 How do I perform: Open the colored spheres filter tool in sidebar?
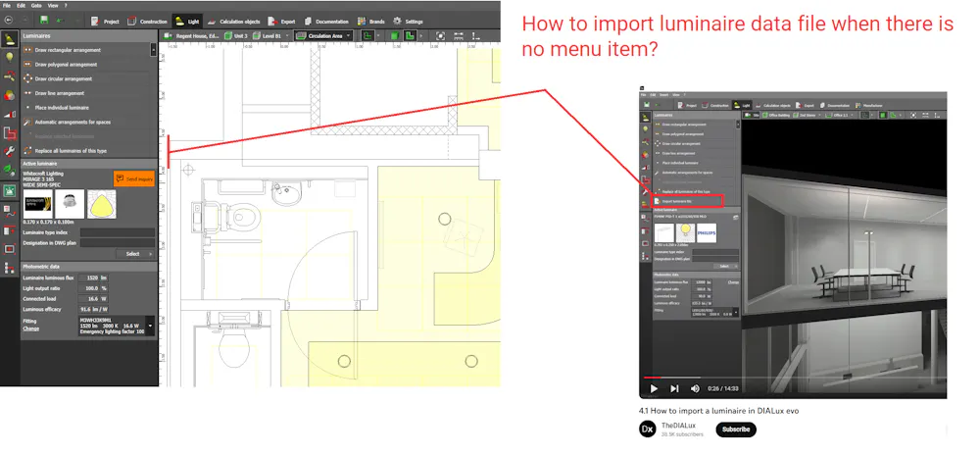click(x=10, y=95)
